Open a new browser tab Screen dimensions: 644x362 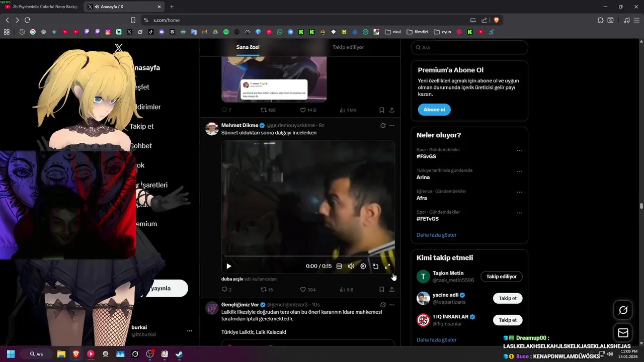point(172,7)
